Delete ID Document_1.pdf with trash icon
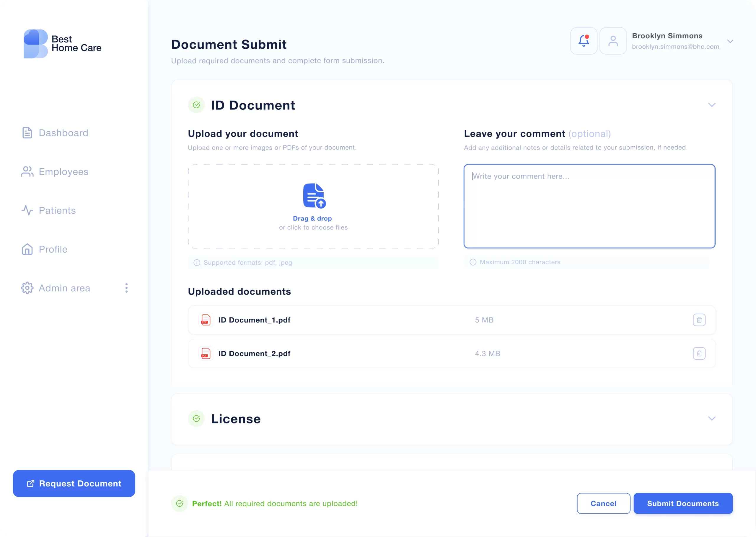The height and width of the screenshot is (537, 756). [699, 320]
